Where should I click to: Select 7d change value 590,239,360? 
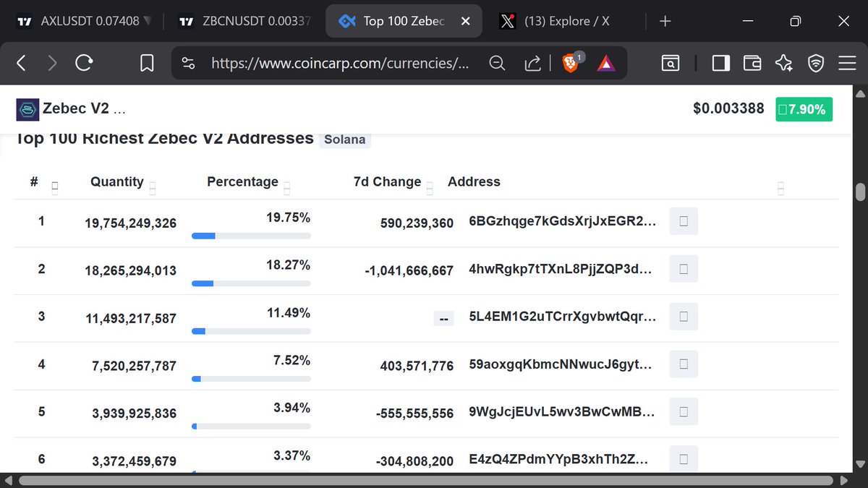click(x=417, y=223)
